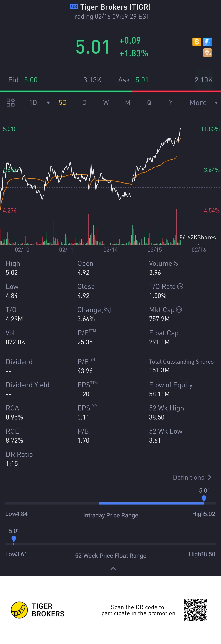
Task: Tap the Mkt Cap info icon
Action: pyautogui.click(x=179, y=310)
